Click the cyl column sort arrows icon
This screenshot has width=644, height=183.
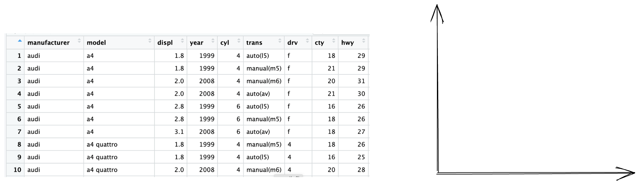[239, 41]
